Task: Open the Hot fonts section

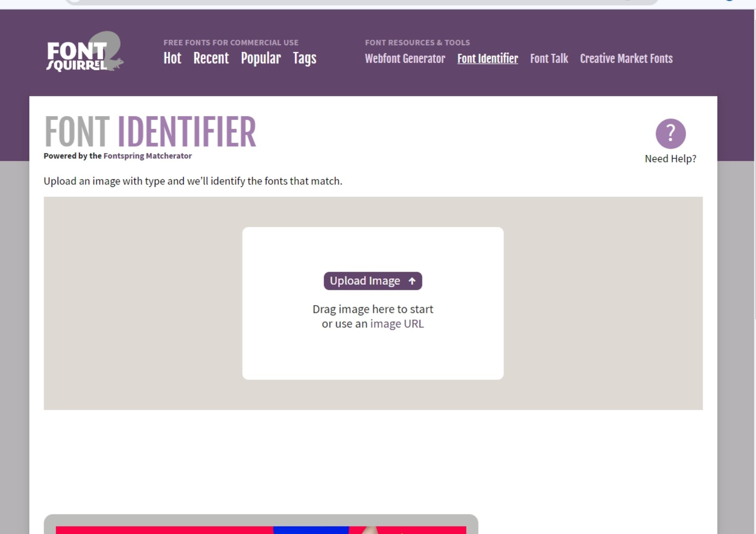Action: point(172,58)
